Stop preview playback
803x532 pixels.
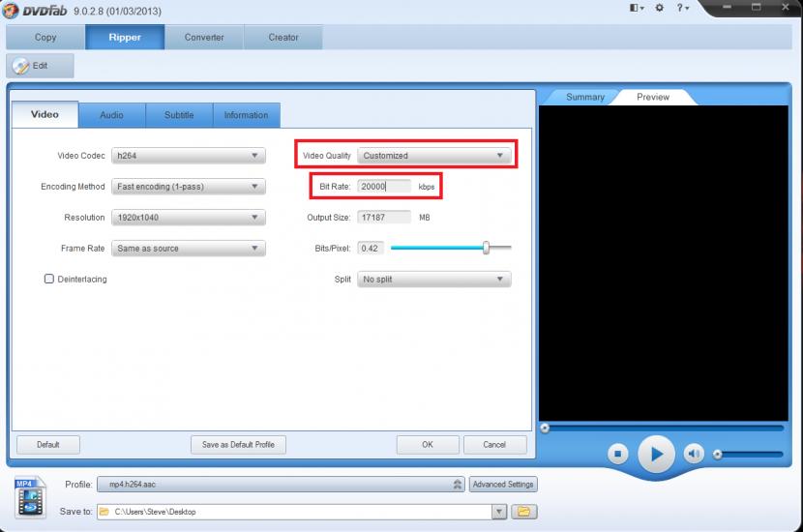click(x=618, y=454)
